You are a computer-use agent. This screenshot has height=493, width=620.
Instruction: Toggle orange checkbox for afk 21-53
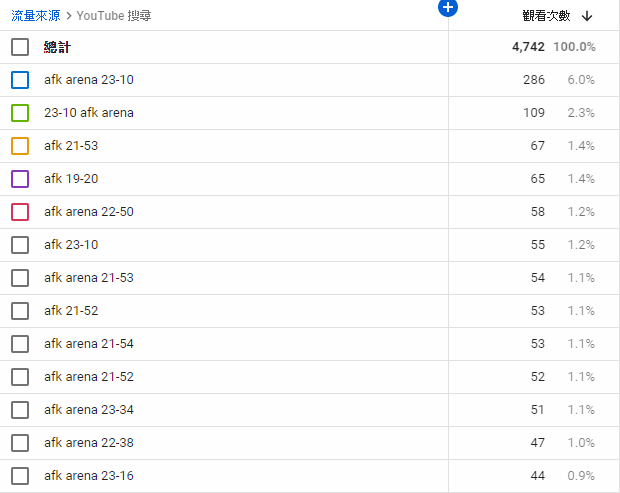point(20,146)
